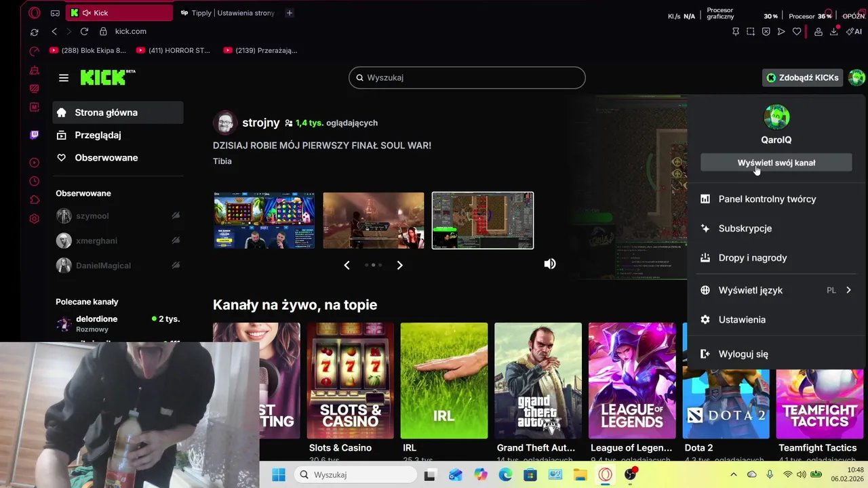Open the Windows Start menu
The height and width of the screenshot is (488, 868).
tap(279, 474)
